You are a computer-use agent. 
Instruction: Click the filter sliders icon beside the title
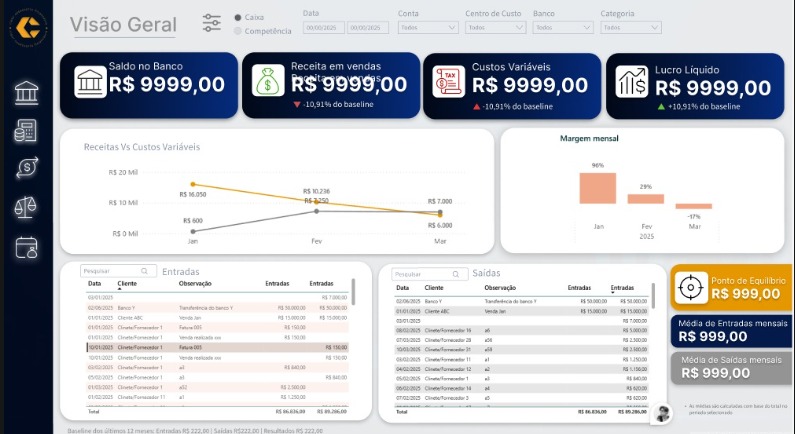(212, 22)
